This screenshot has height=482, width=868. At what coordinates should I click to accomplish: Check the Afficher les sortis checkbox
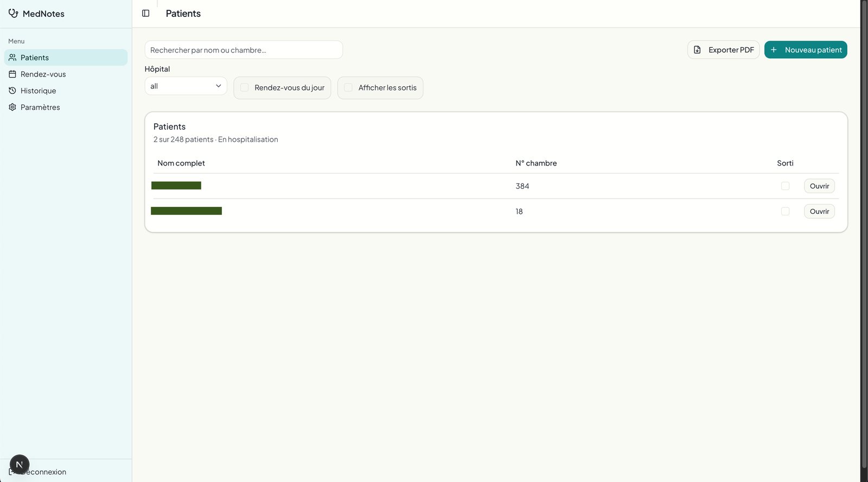348,87
